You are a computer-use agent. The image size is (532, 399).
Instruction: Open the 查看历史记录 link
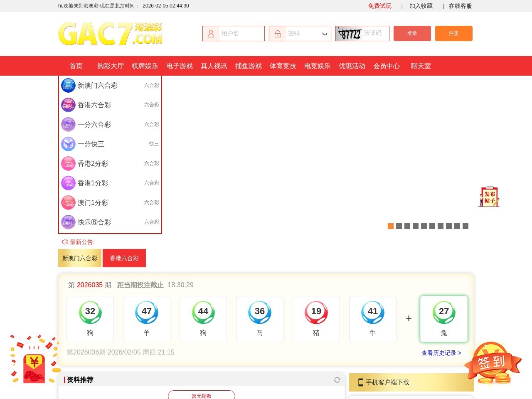[441, 353]
